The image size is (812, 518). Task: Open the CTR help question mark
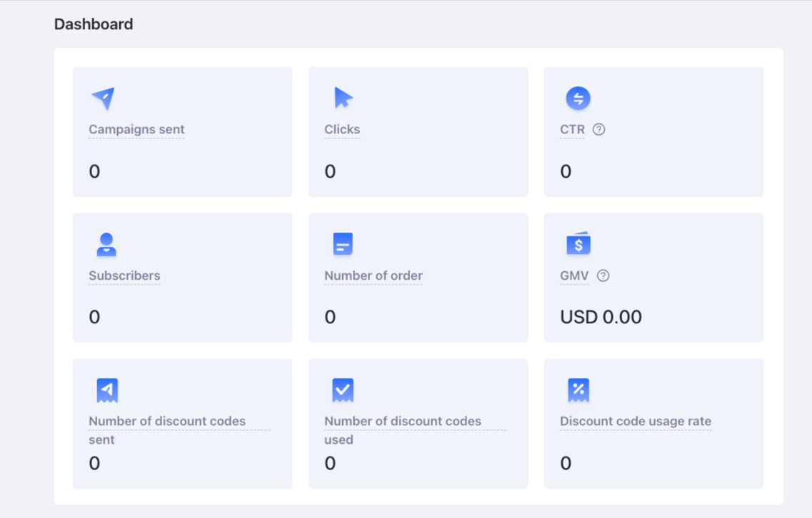(x=599, y=130)
